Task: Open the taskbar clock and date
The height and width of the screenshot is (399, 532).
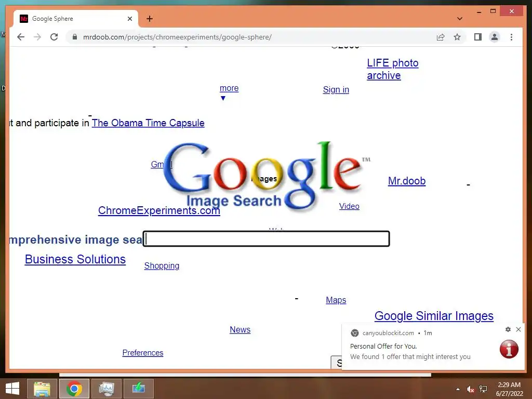Action: pyautogui.click(x=509, y=389)
